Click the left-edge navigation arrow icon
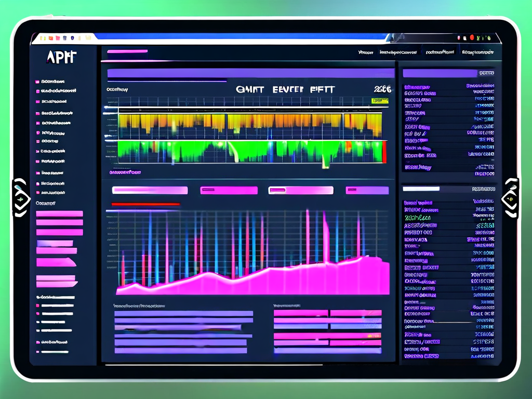Screen dimensions: 532x399 (x=20, y=198)
